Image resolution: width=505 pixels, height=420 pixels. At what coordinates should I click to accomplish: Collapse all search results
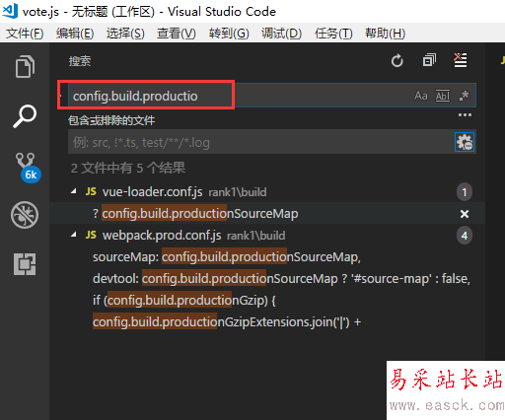pos(429,60)
